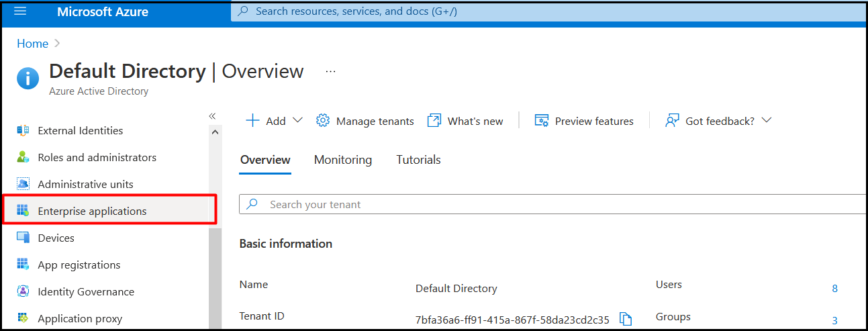Click the Administrative units icon

pyautogui.click(x=23, y=184)
